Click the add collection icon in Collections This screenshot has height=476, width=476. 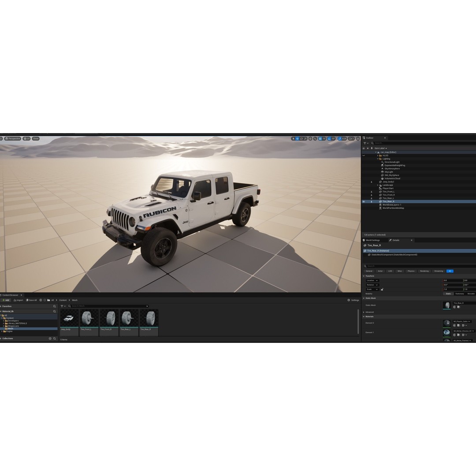(50, 338)
